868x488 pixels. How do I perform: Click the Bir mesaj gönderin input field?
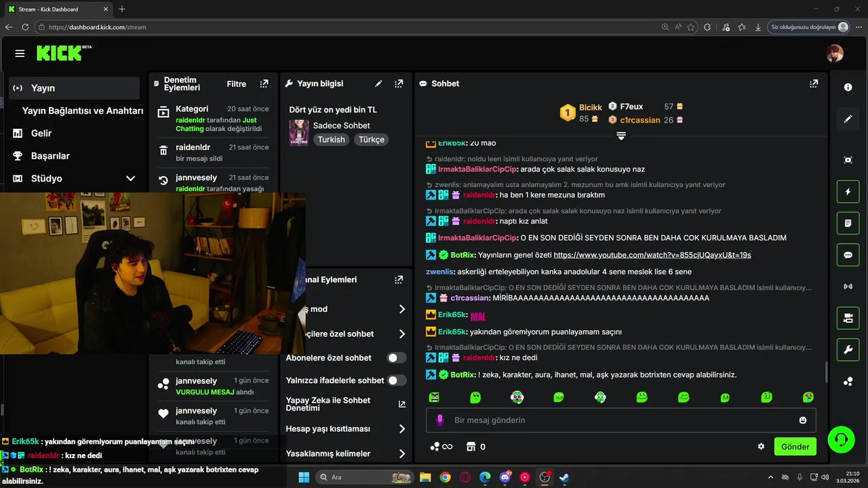(620, 420)
